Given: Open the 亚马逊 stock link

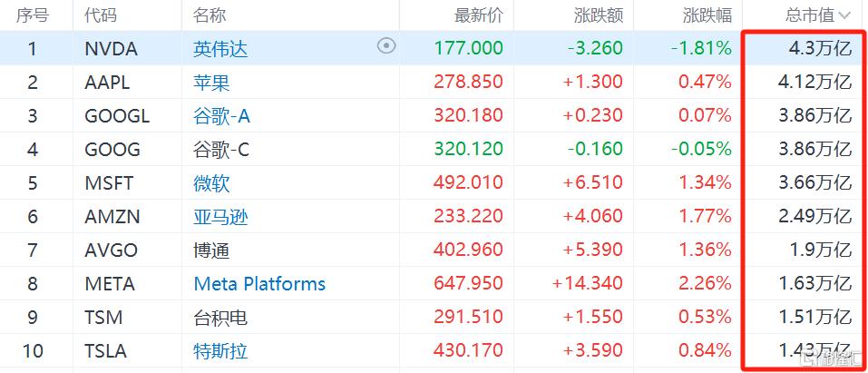Looking at the screenshot, I should point(220,216).
